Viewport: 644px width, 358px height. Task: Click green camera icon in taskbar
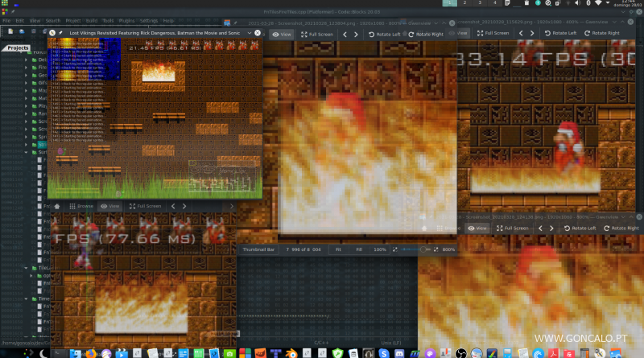(x=229, y=353)
